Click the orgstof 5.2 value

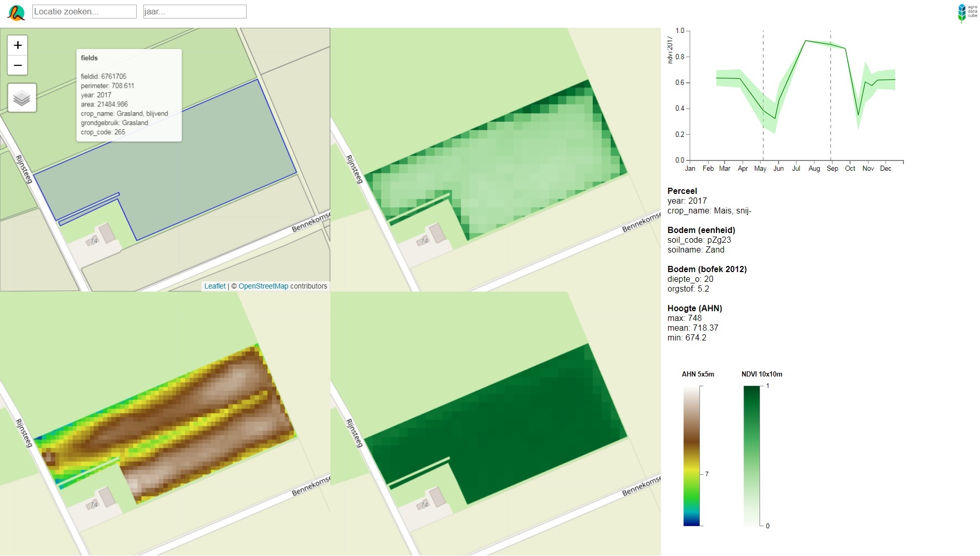click(688, 289)
